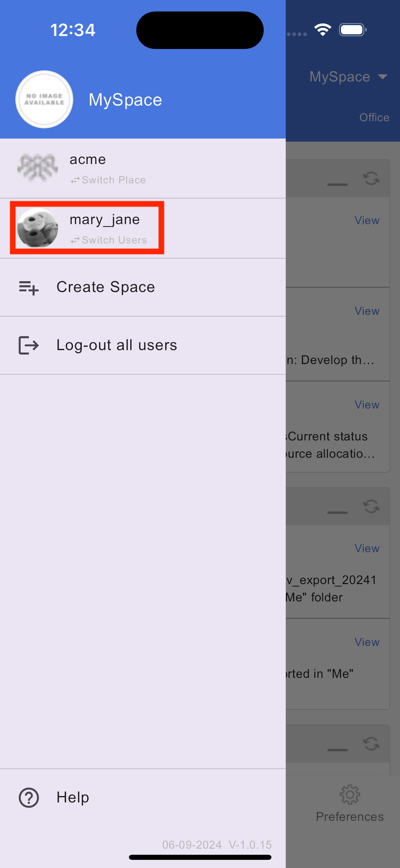This screenshot has width=400, height=868.
Task: Collapse the second widget with minimize bar
Action: coord(337,512)
